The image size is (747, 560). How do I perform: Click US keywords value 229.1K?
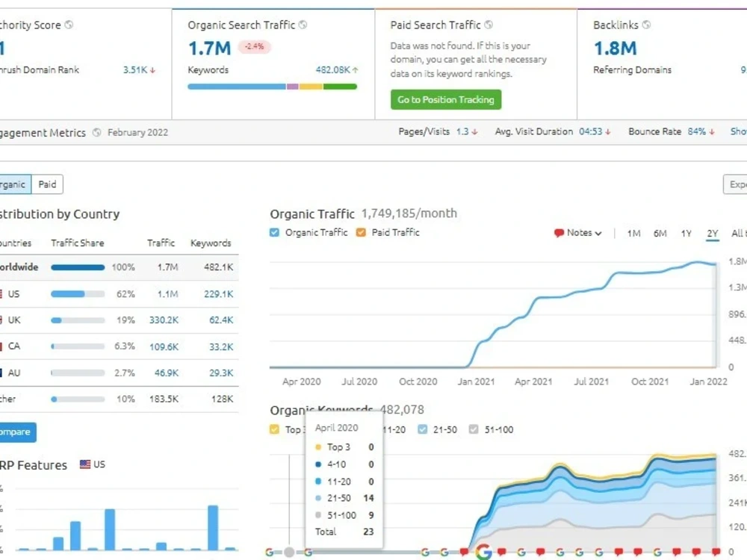(219, 294)
